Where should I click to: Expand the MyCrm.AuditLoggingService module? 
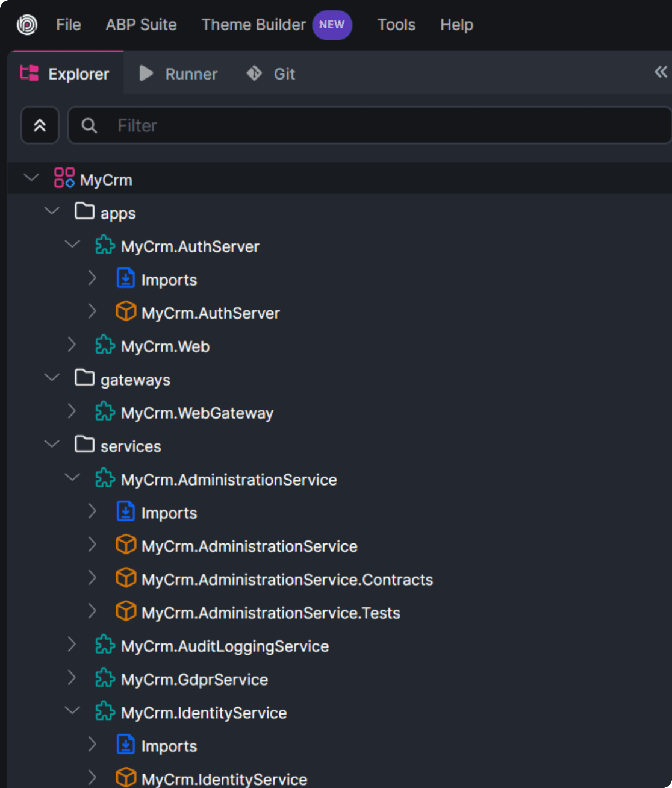pyautogui.click(x=72, y=645)
